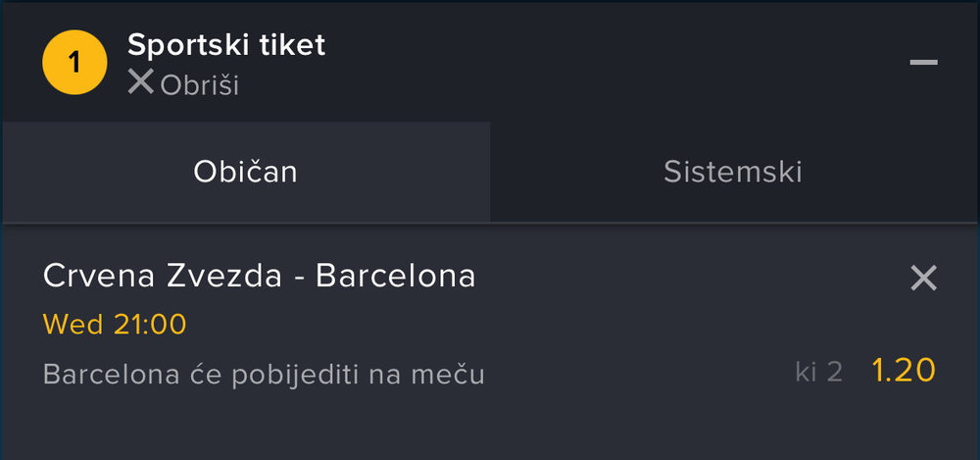
Task: Click the Sportski tiket heading
Action: pos(226,44)
